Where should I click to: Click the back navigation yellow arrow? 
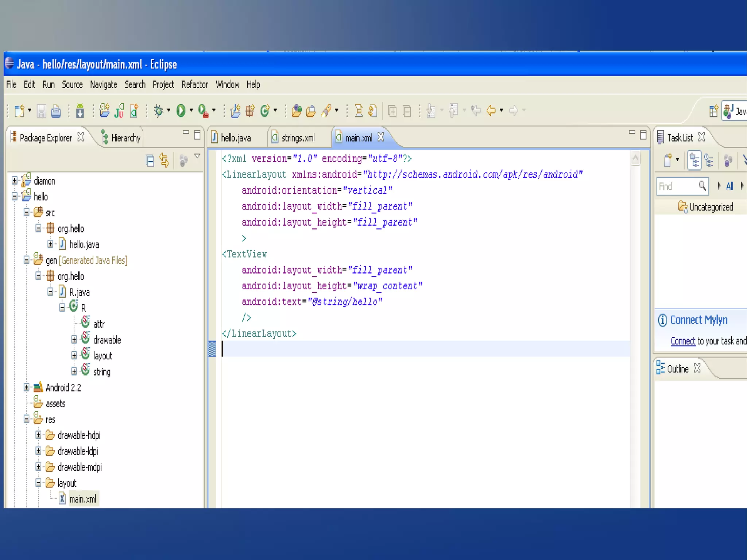491,111
